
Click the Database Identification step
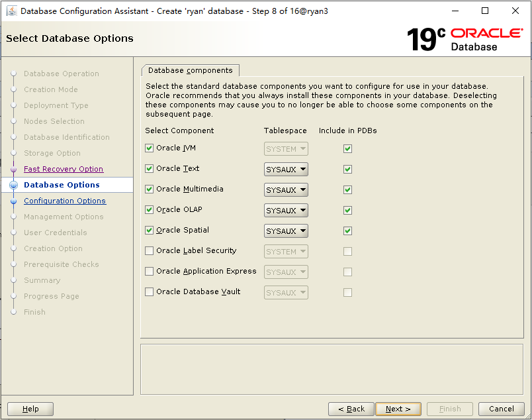coord(66,137)
